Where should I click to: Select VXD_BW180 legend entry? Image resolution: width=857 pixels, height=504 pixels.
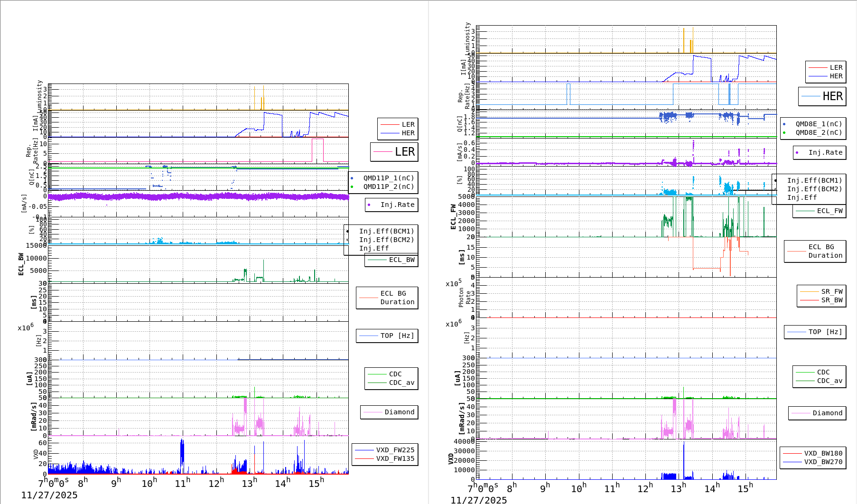(823, 453)
